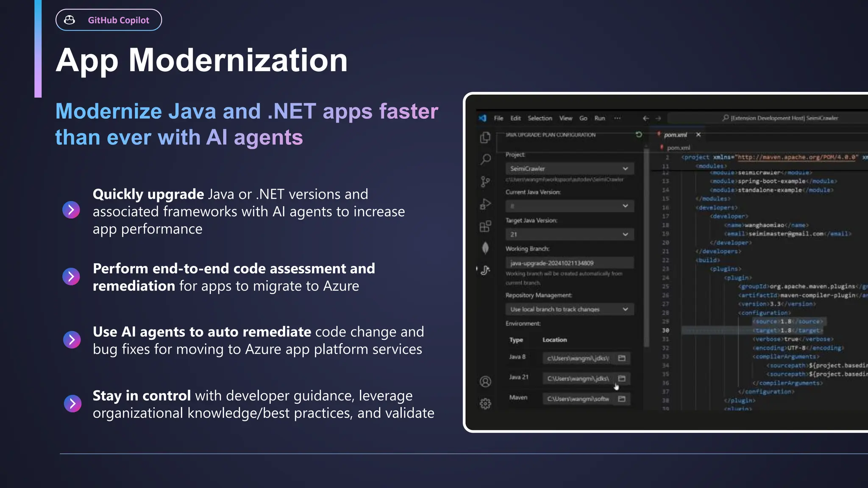
Task: Open the View menu
Action: click(x=566, y=118)
